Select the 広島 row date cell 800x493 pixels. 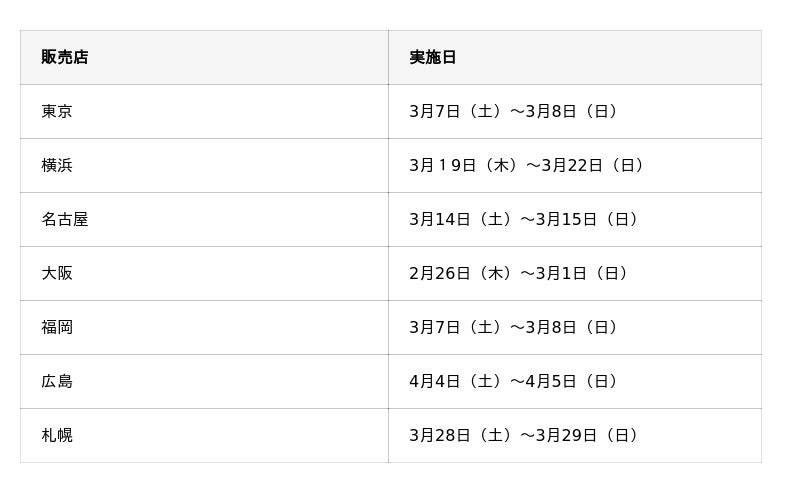click(x=514, y=382)
